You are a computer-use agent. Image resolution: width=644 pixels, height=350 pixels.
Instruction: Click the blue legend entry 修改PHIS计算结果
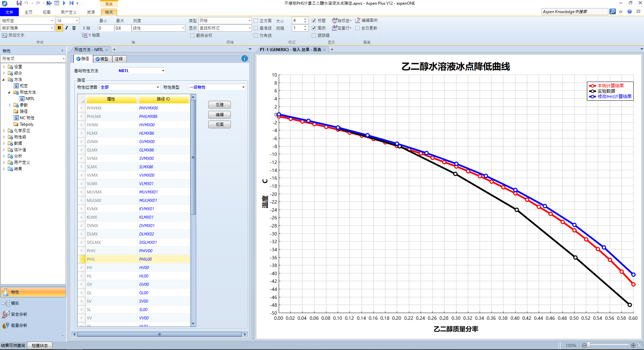pyautogui.click(x=610, y=96)
